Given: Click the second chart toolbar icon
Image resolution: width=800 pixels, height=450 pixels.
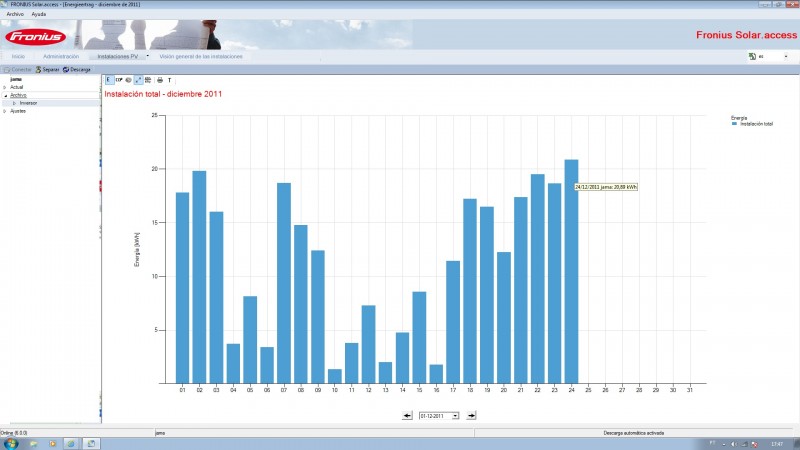Looking at the screenshot, I should coord(118,80).
